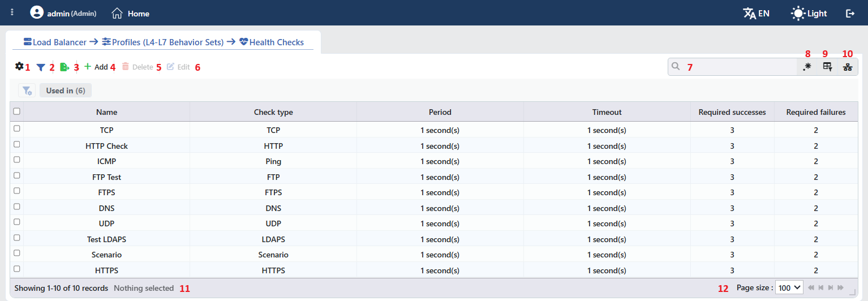This screenshot has height=301, width=868.
Task: Click the Home house icon
Action: click(117, 13)
